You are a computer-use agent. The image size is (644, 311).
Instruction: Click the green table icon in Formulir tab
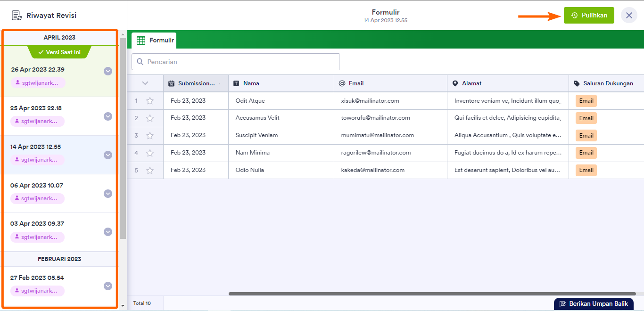[x=141, y=41]
